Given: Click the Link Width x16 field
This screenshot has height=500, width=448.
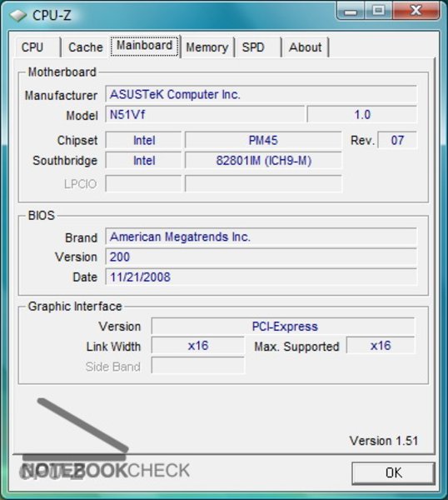Looking at the screenshot, I should 198,346.
